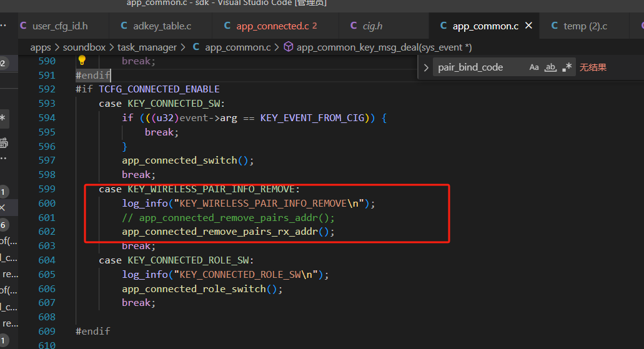The image size is (644, 349).
Task: Toggle Match Whole Word option
Action: pyautogui.click(x=550, y=67)
